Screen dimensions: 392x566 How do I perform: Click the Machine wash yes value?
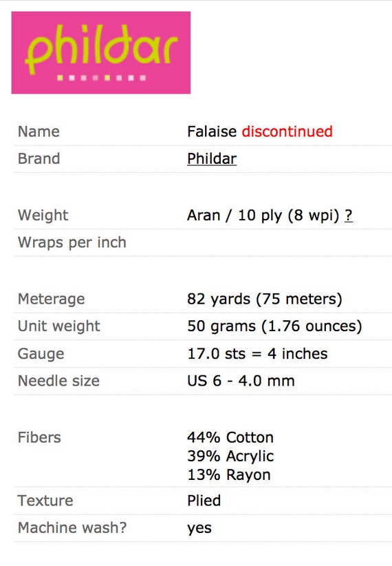click(199, 528)
